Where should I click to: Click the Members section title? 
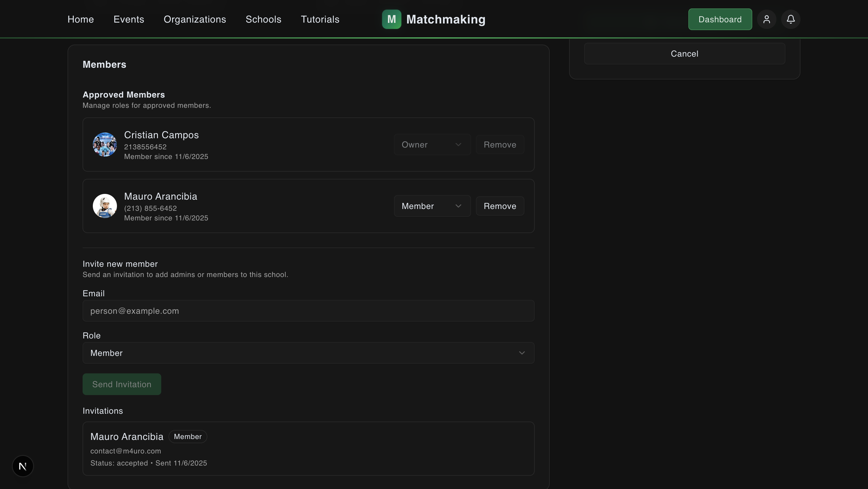[105, 65]
